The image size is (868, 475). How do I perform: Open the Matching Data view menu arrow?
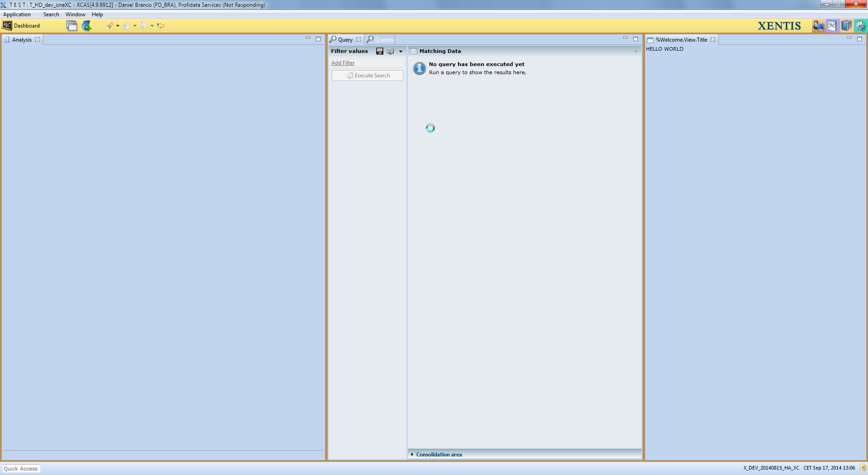click(636, 52)
